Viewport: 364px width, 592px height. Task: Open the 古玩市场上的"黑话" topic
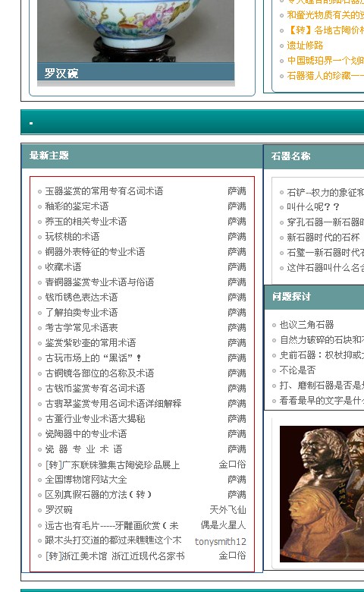coord(93,358)
